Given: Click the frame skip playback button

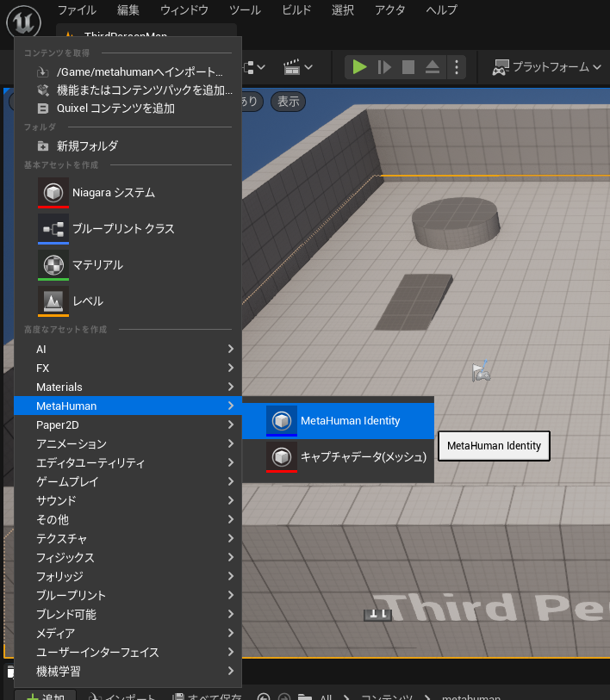Looking at the screenshot, I should click(384, 67).
